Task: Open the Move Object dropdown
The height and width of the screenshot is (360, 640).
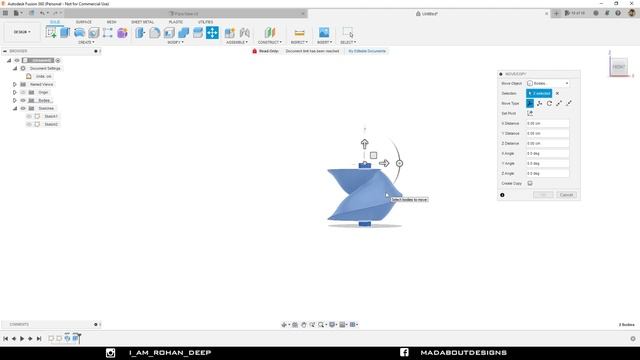Action: (x=548, y=83)
